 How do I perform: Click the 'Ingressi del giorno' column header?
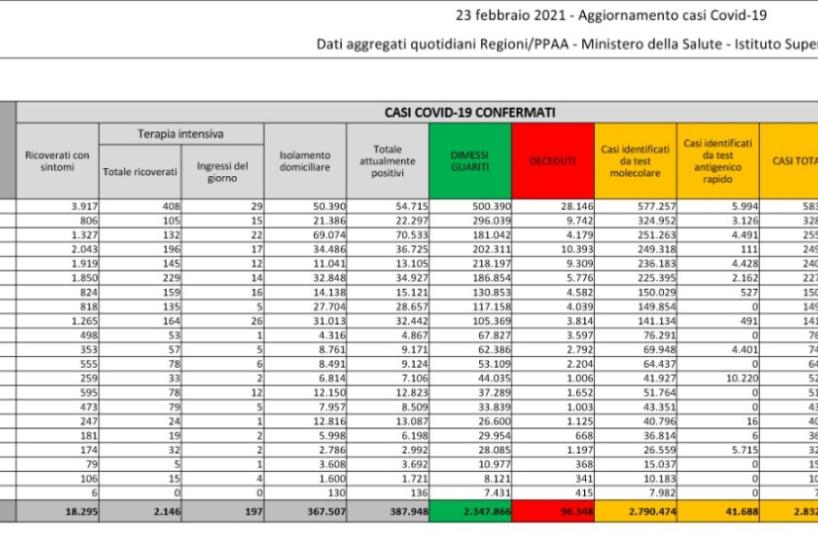coord(222,172)
